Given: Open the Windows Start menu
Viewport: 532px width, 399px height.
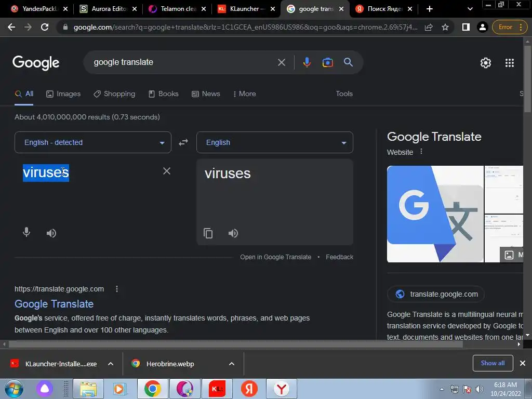Looking at the screenshot, I should tap(14, 389).
